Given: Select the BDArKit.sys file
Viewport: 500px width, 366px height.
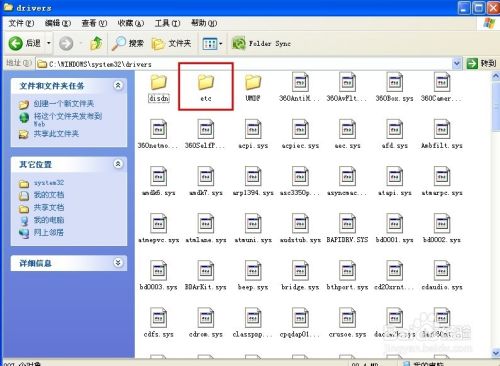Looking at the screenshot, I should (x=206, y=276).
